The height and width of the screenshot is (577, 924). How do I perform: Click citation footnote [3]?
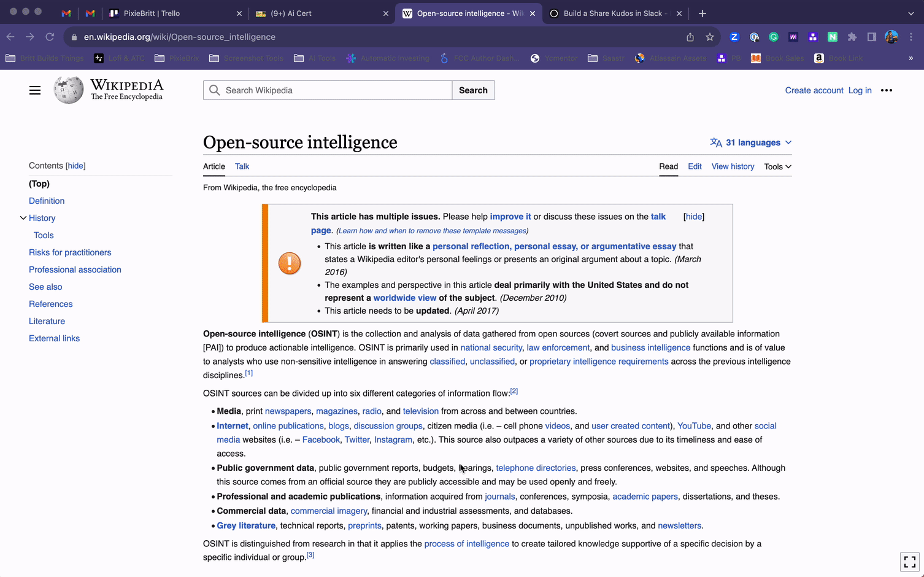(x=310, y=555)
